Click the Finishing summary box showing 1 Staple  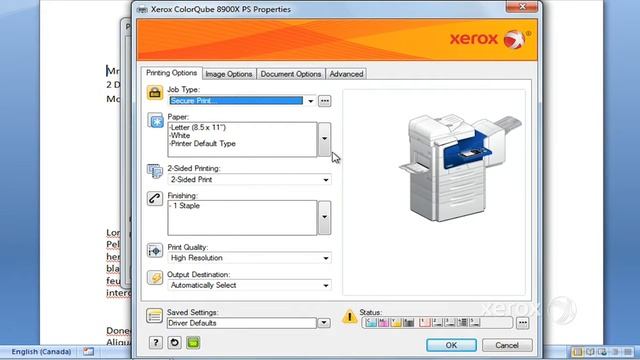pyautogui.click(x=242, y=218)
